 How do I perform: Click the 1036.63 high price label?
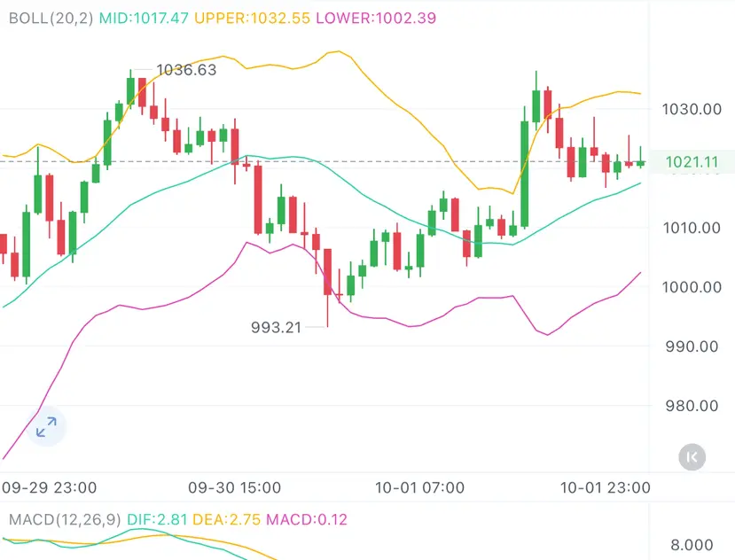click(186, 70)
